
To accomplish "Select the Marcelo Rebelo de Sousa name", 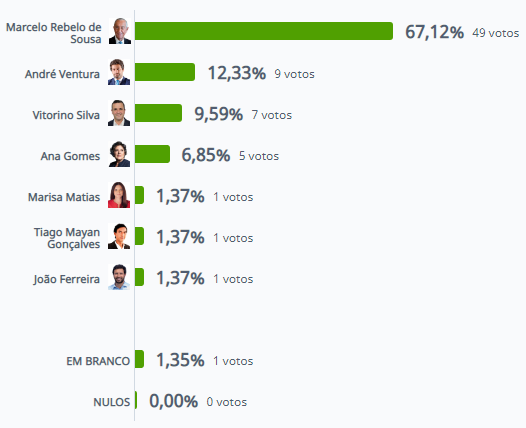I will (54, 33).
